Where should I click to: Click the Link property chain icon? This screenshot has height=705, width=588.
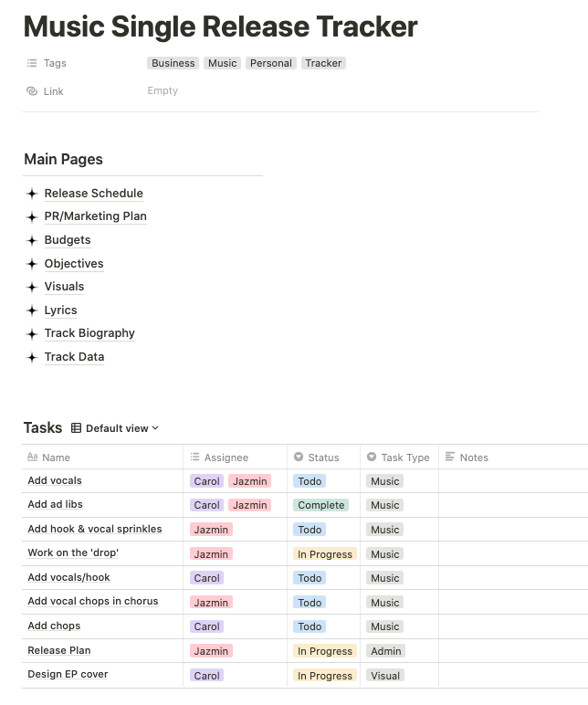click(x=32, y=91)
